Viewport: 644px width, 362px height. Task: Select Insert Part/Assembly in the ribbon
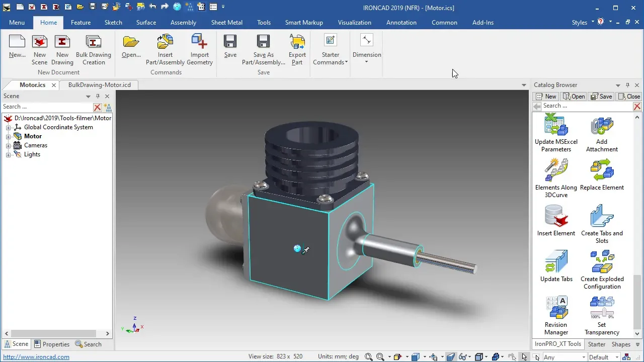click(x=165, y=50)
